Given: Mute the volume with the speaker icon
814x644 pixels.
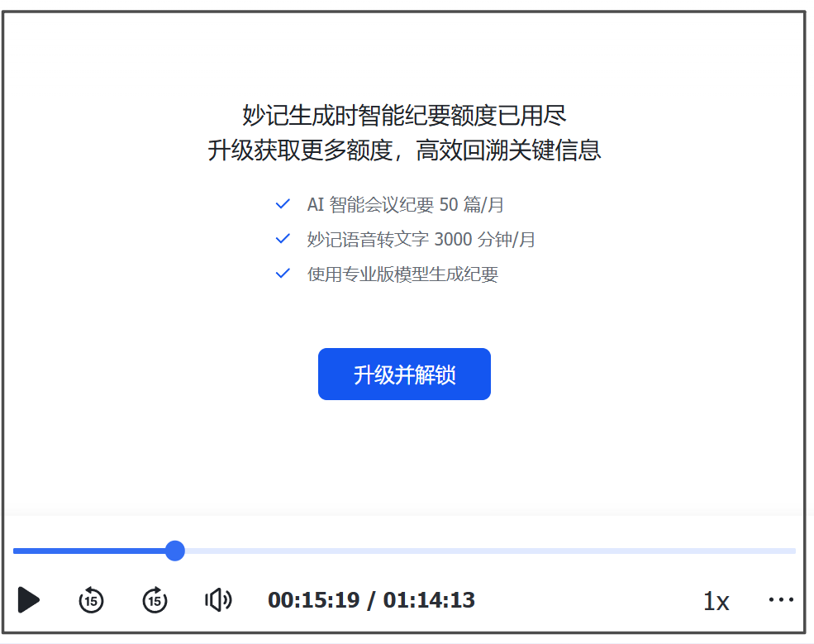Looking at the screenshot, I should coord(217,600).
